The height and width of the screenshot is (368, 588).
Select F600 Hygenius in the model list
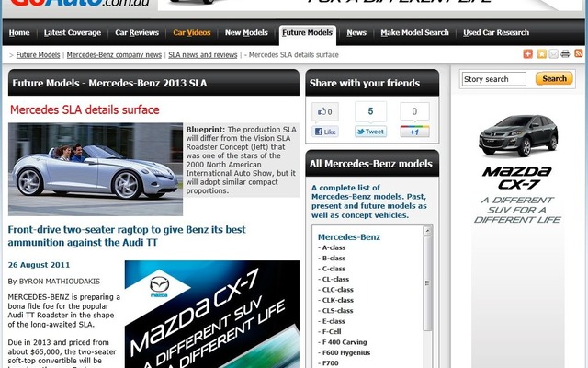345,353
